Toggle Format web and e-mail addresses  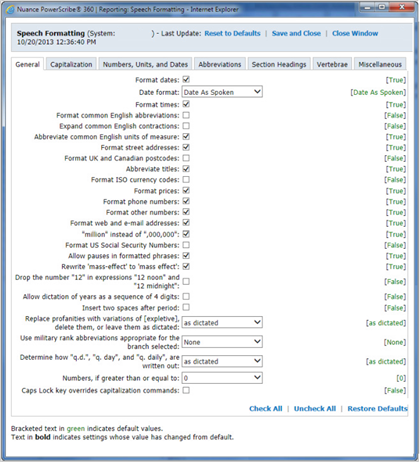[186, 223]
